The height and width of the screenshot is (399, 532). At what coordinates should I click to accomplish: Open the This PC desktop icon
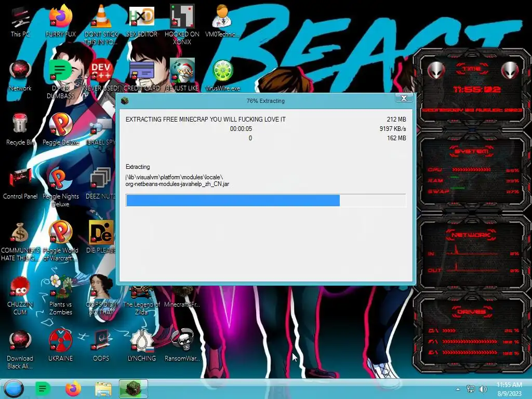tap(20, 21)
